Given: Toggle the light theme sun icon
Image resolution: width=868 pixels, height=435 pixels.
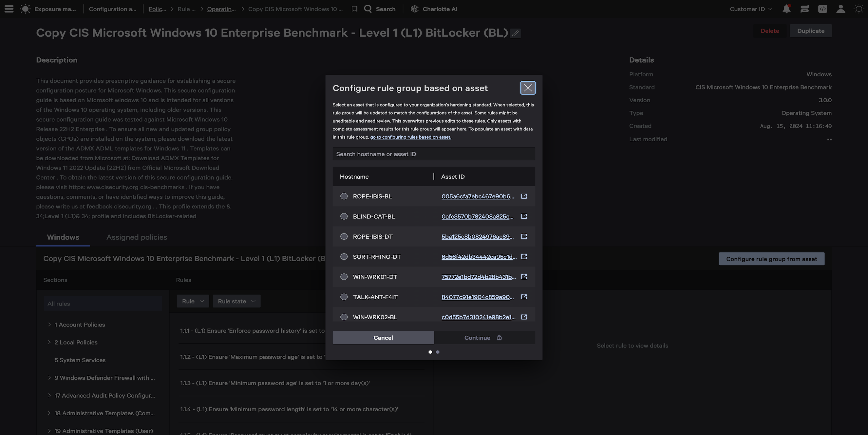Looking at the screenshot, I should (x=859, y=9).
